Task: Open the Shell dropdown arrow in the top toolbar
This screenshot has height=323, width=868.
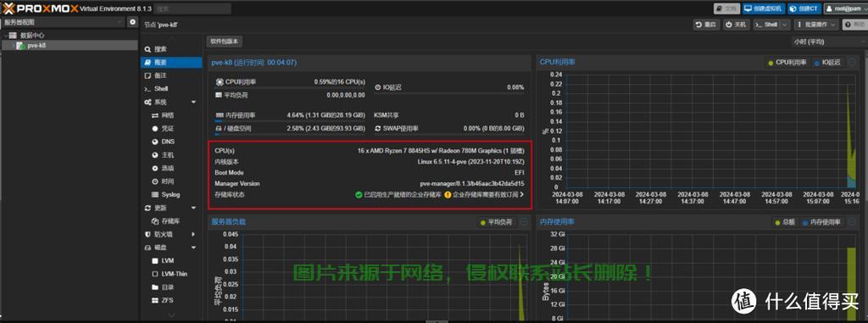Action: pyautogui.click(x=785, y=25)
